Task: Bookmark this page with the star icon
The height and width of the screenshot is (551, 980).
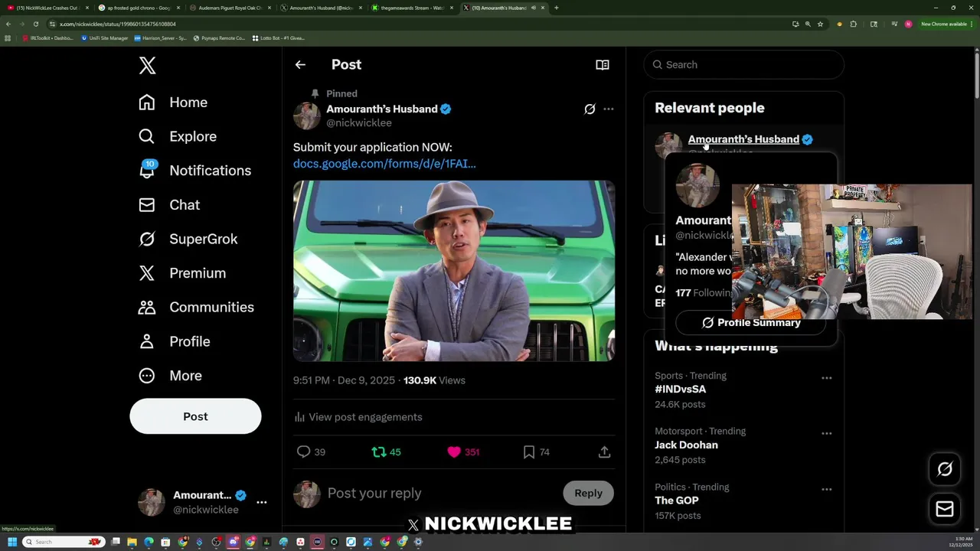Action: (x=820, y=24)
